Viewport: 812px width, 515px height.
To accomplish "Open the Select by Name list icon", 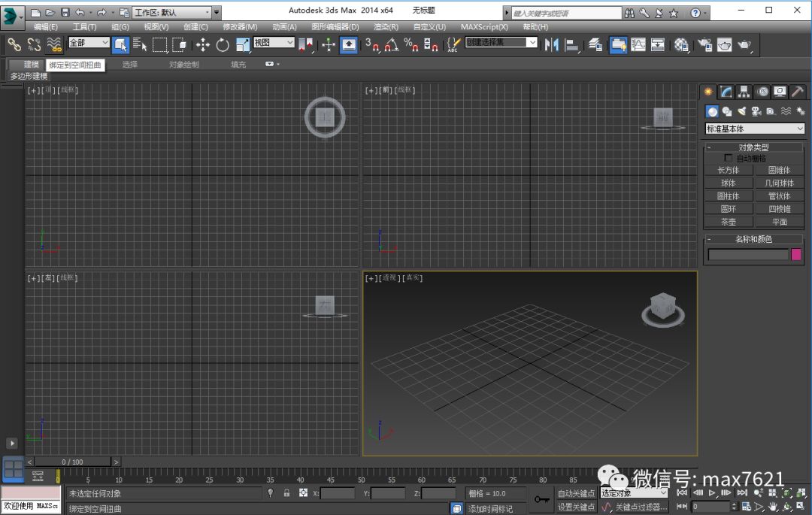I will click(x=140, y=45).
